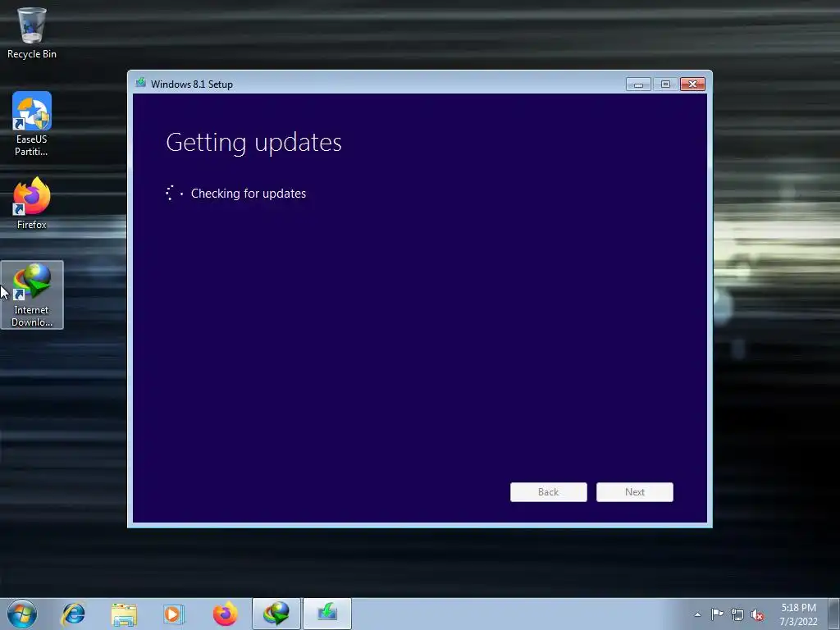840x630 pixels.
Task: Click the "Checking for updates" status text
Action: 249,194
